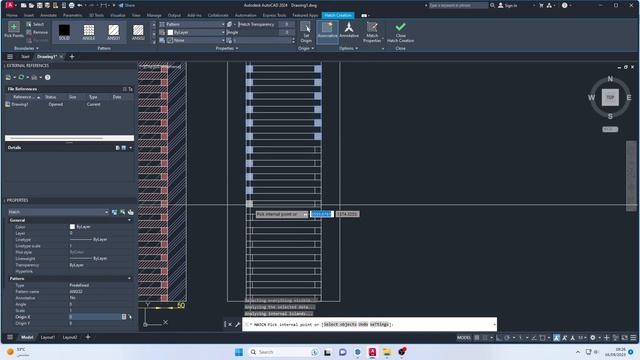The width and height of the screenshot is (640, 360).
Task: Click the AutoCAD icon in Windows taskbar
Action: point(372,352)
